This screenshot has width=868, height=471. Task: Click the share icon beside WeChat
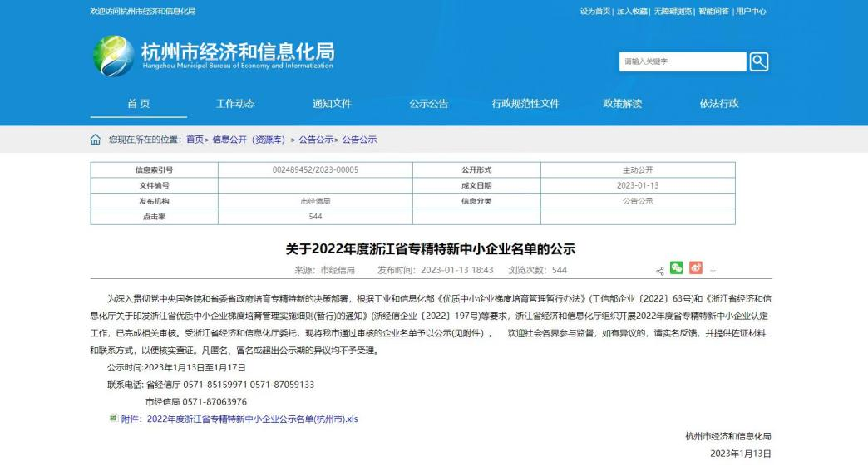pyautogui.click(x=660, y=270)
